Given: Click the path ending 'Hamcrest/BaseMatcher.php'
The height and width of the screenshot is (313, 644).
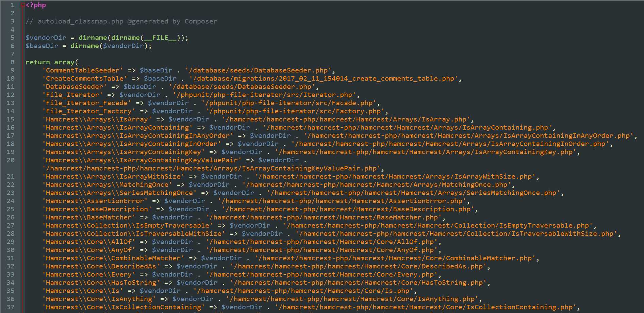Looking at the screenshot, I should 324,217.
